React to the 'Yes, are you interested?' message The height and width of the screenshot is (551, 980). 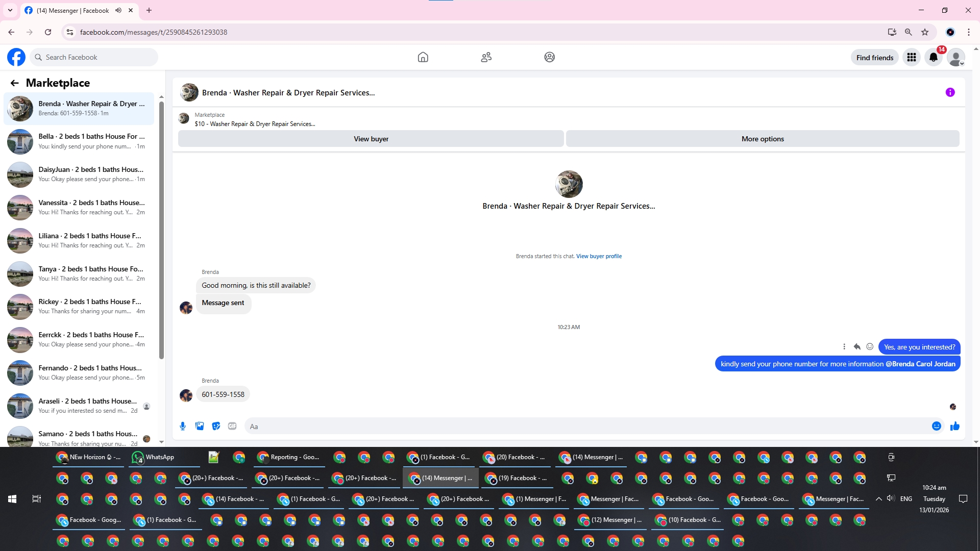point(870,347)
